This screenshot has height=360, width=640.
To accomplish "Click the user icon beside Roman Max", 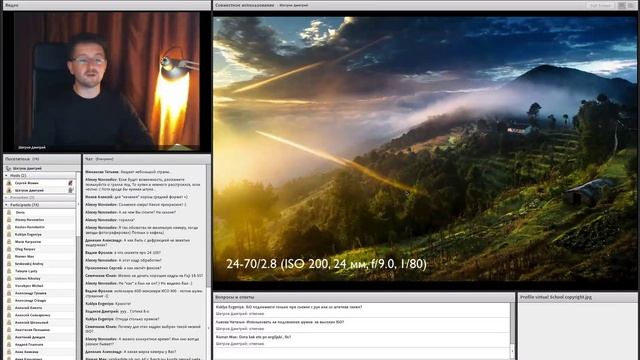I will pos(9,256).
